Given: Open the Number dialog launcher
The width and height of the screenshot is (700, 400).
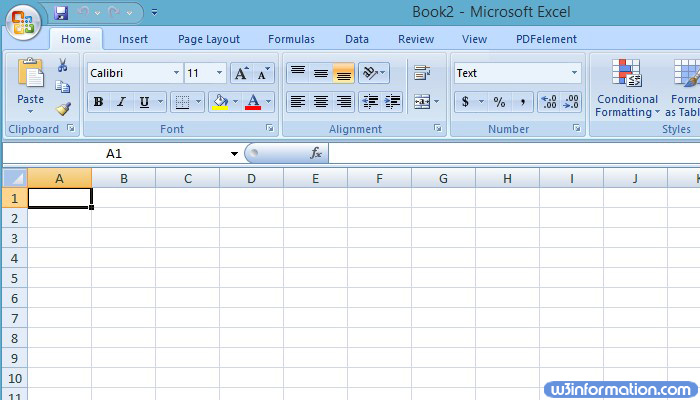Looking at the screenshot, I should point(577,129).
